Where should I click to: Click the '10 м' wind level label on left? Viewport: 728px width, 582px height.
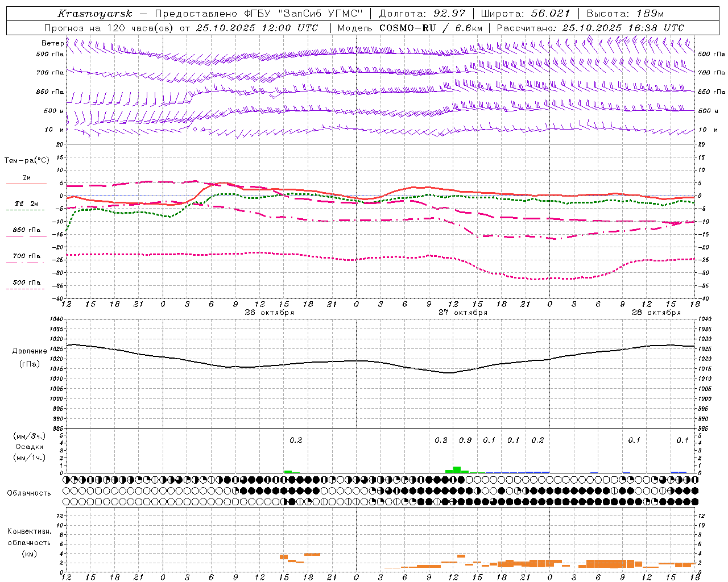click(x=55, y=130)
